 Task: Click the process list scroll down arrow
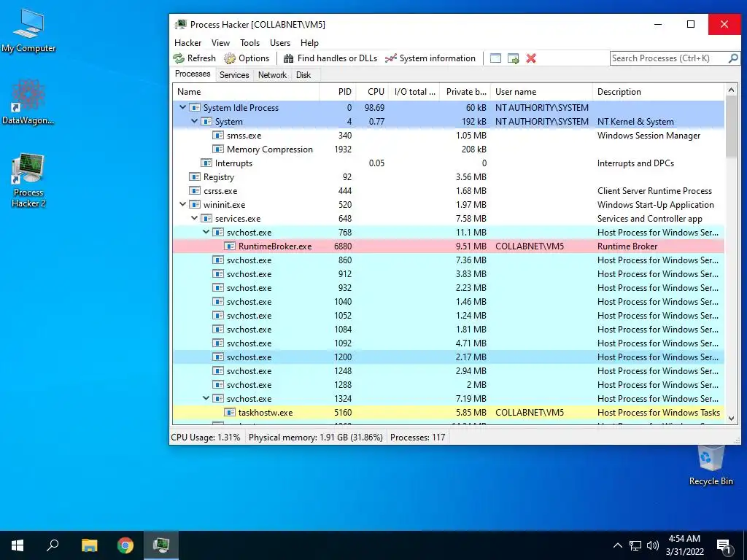point(731,419)
